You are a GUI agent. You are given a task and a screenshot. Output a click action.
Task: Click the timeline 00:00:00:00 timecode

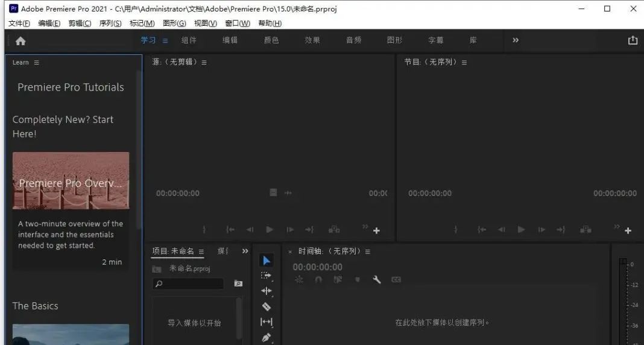[318, 267]
